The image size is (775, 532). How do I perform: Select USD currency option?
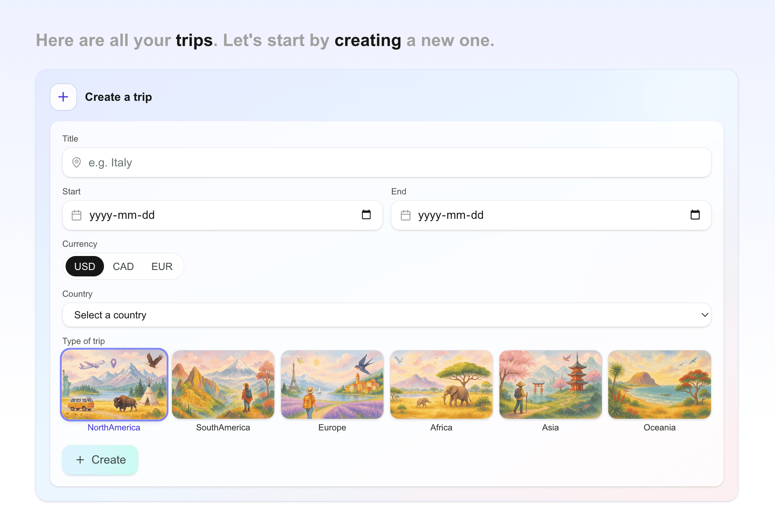(x=84, y=266)
